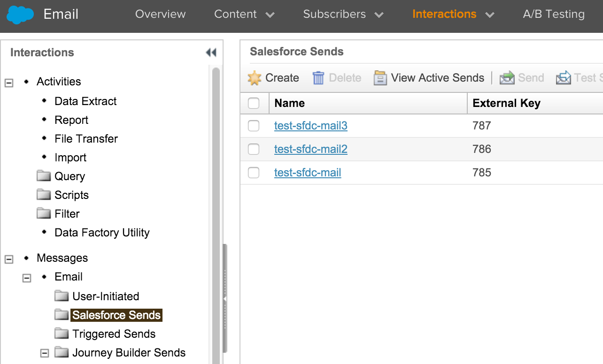Select Data Factory Utility in the tree

click(102, 233)
